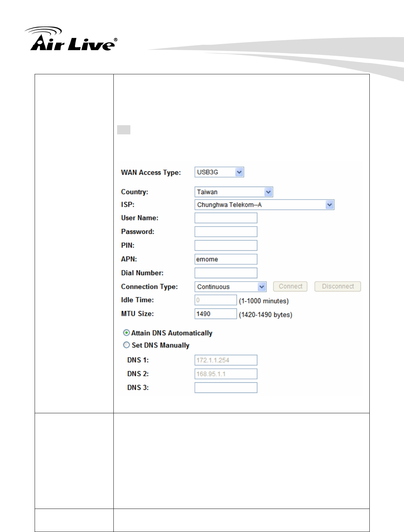
Task: Select the MTU Size field with 1490
Action: (x=216, y=313)
